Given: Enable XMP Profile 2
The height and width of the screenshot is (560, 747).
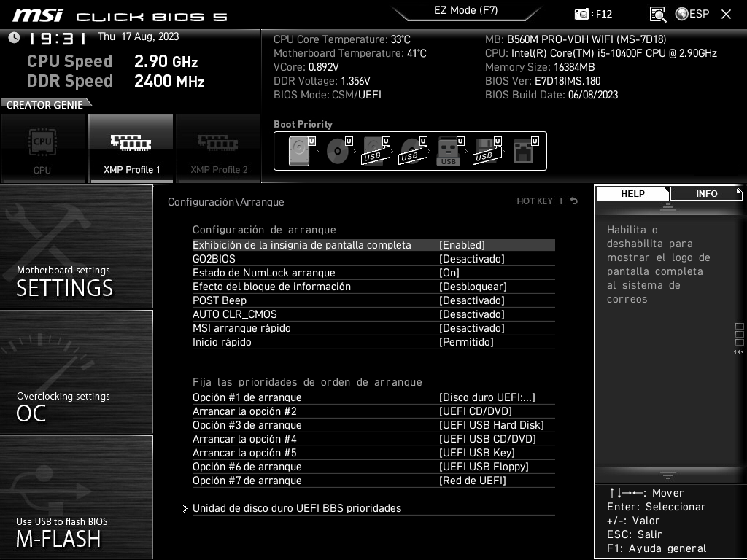Looking at the screenshot, I should point(219,149).
